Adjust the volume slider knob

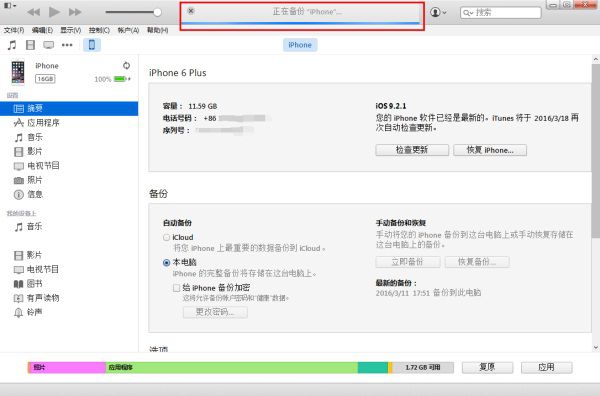(x=157, y=12)
